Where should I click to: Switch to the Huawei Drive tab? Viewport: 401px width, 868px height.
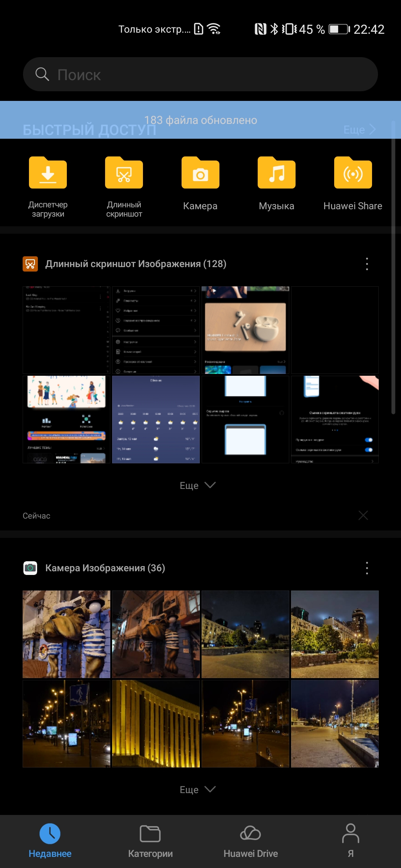[251, 841]
